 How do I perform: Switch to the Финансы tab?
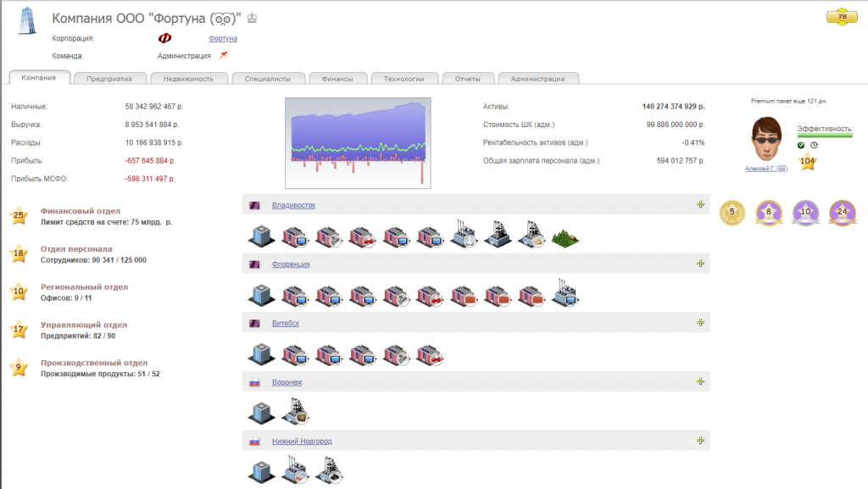click(x=337, y=79)
